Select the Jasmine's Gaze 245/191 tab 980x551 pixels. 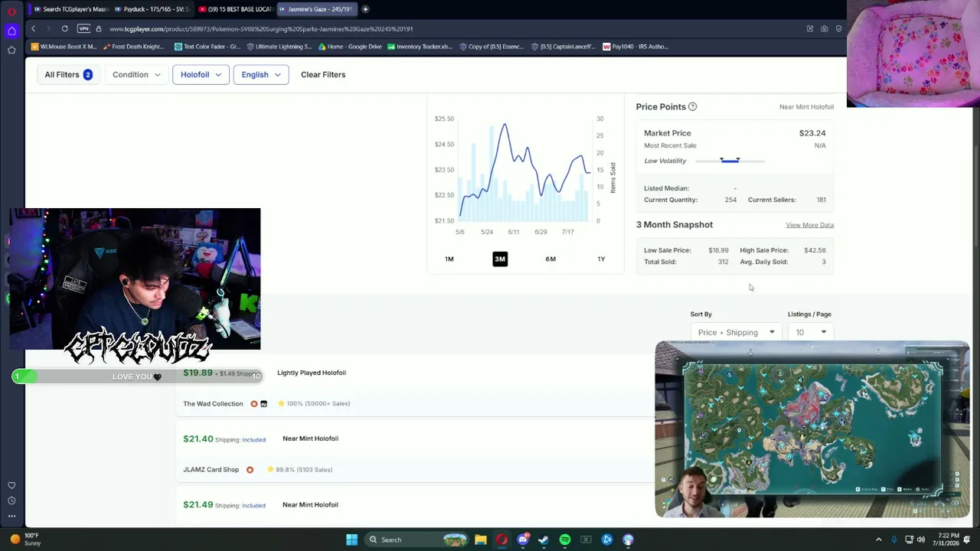point(315,9)
